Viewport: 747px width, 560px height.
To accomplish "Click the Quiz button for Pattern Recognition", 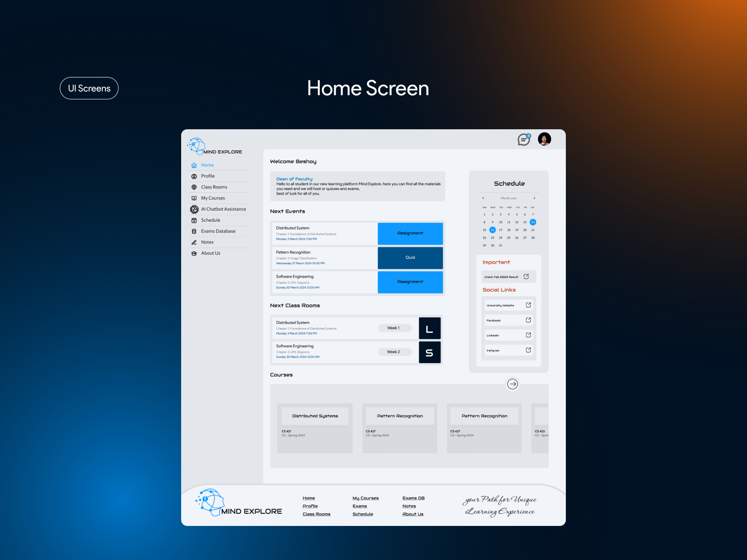I will 410,258.
